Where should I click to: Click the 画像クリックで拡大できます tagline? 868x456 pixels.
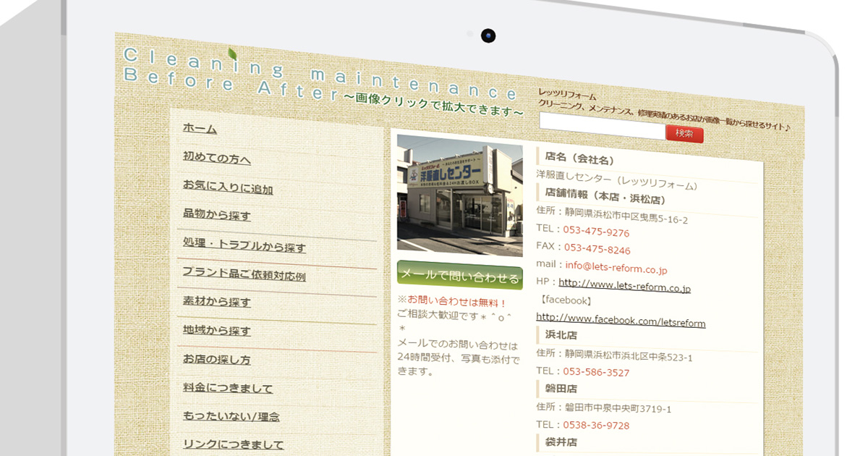(433, 104)
